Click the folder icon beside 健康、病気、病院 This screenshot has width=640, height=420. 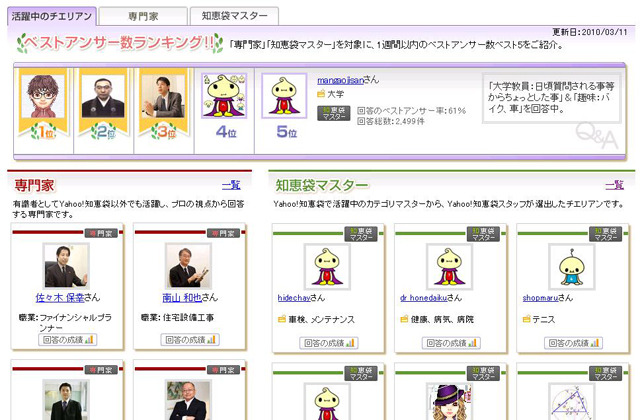pos(404,319)
